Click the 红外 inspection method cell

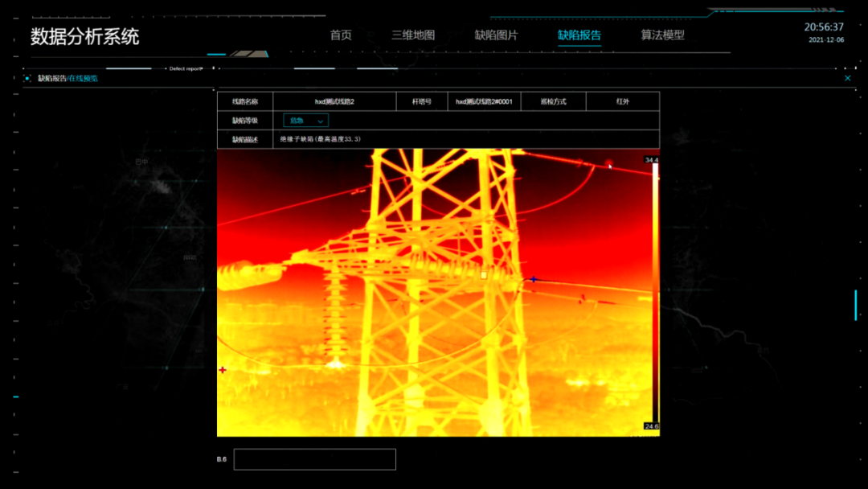coord(622,102)
